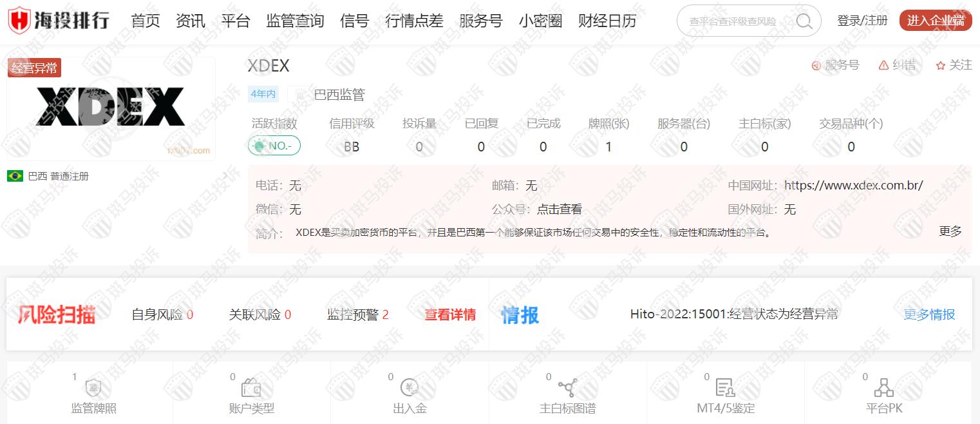Viewport: 980px width, 424px height.
Task: Click the Brazil flag icon
Action: coord(15,176)
